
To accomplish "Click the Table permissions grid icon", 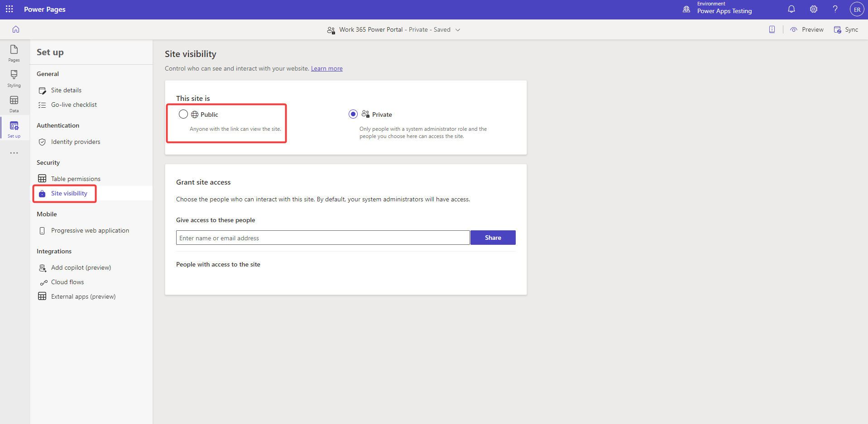I will pos(42,179).
